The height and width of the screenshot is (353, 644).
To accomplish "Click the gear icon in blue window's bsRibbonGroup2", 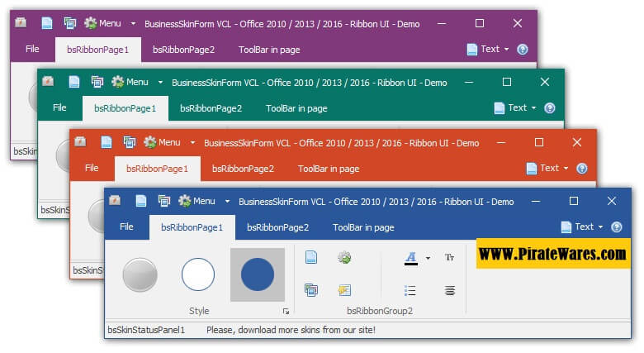I will 344,257.
